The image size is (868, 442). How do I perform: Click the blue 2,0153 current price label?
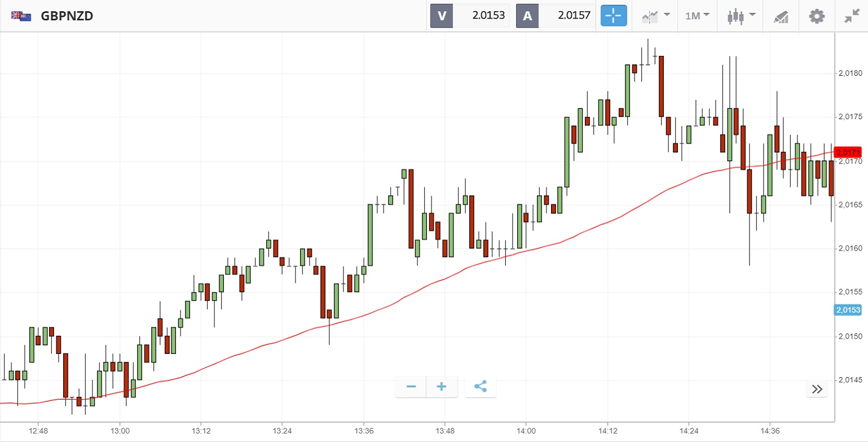click(x=848, y=309)
